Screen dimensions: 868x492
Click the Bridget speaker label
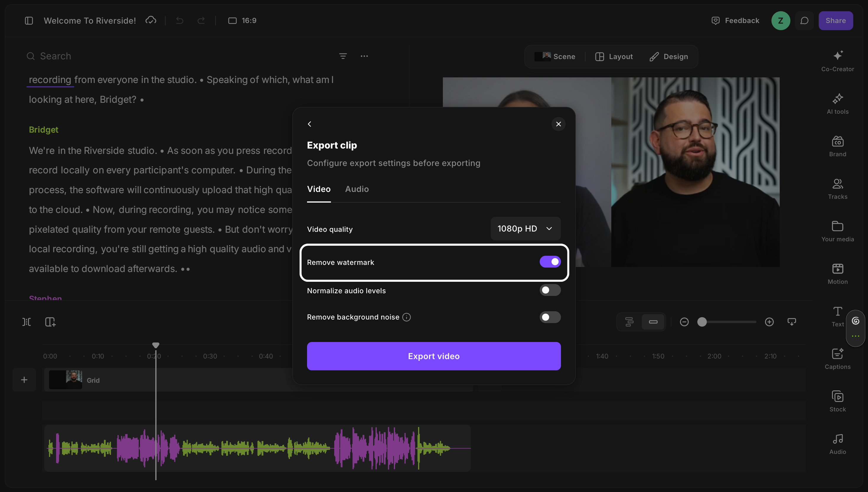tap(44, 130)
